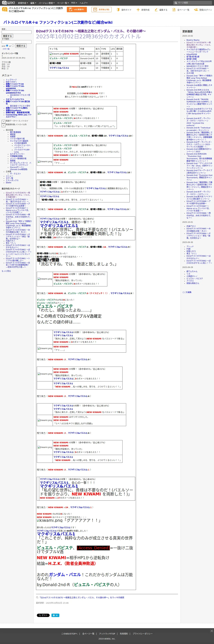Open アシッド in the 2025-09-30 history list
Screen dimensions: 214x644
(x=190, y=247)
